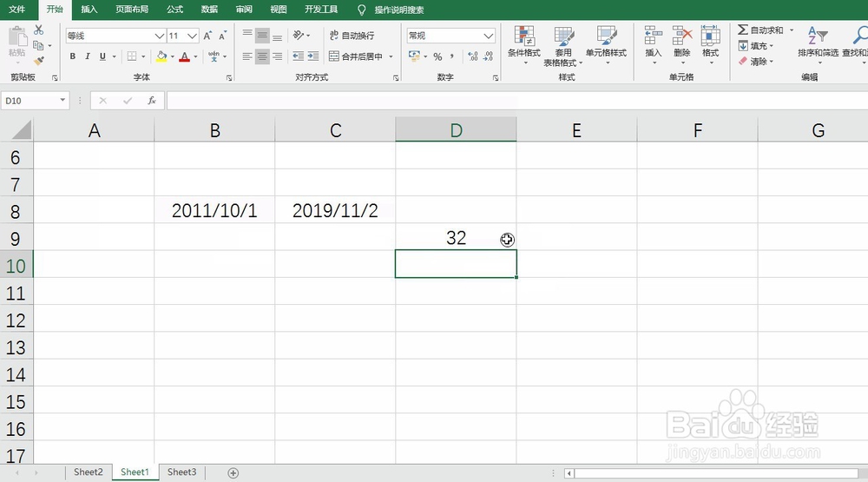Click the Insert Function fx icon
Viewport: 868px width, 482px height.
click(x=152, y=101)
